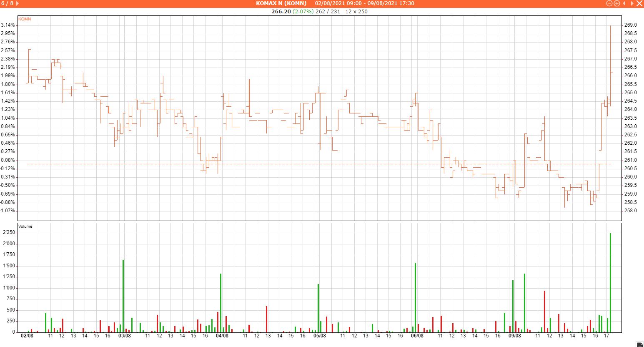The image size is (644, 347).
Task: Advance to next chart using right arrow
Action: click(632, 3)
